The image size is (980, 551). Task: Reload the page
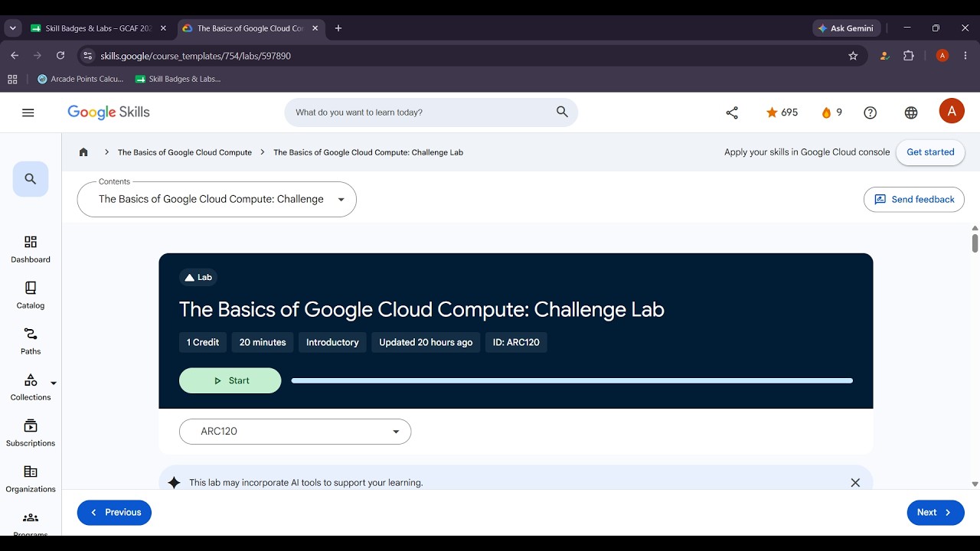[60, 56]
